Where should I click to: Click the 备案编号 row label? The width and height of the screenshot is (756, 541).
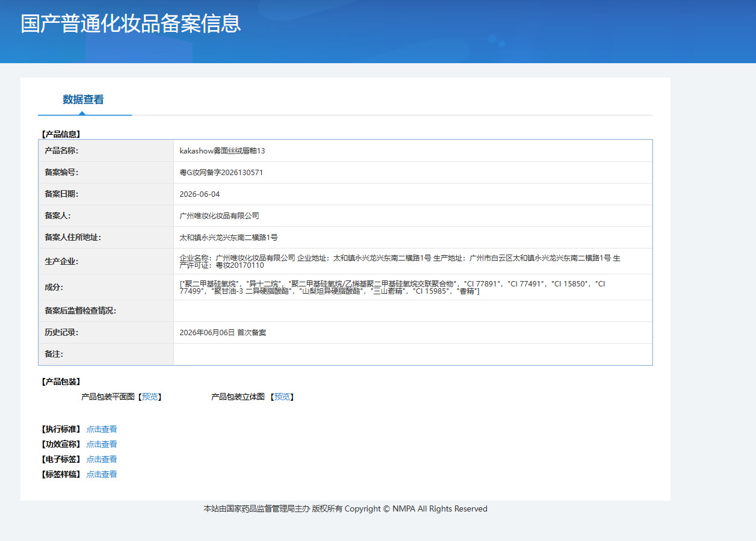pos(61,173)
